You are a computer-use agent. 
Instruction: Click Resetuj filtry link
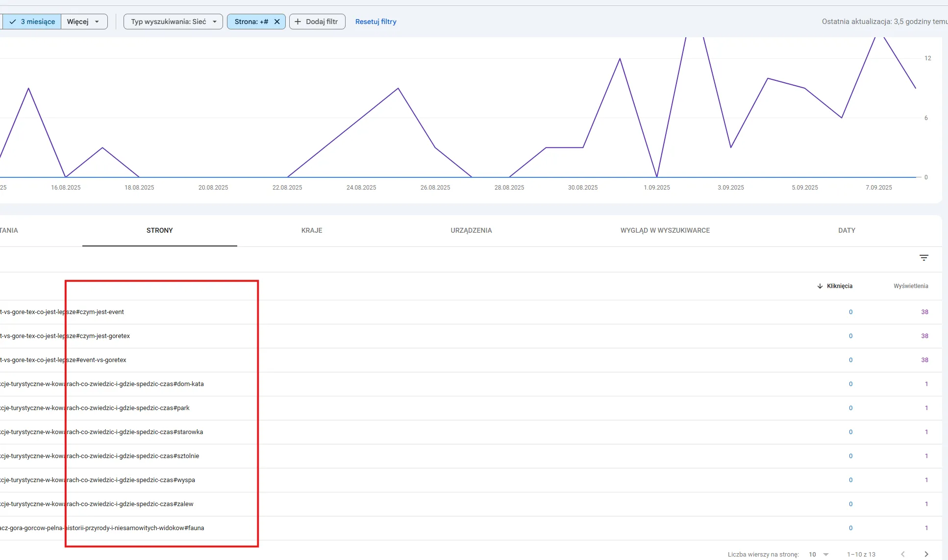click(x=375, y=22)
